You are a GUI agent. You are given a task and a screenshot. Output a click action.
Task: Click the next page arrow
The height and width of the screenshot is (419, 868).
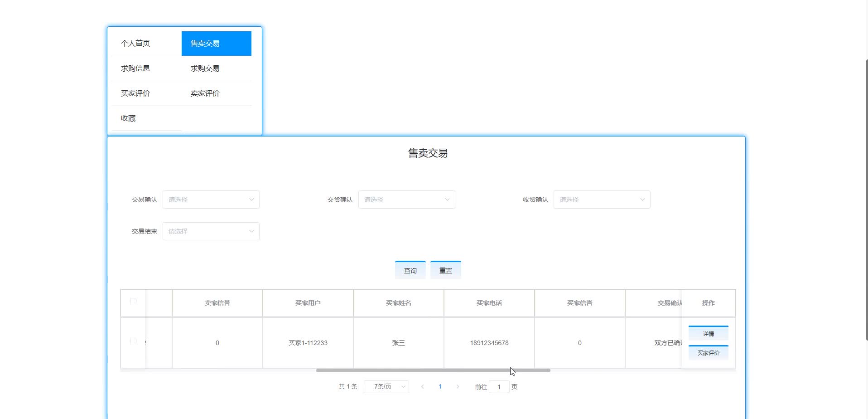click(x=458, y=386)
